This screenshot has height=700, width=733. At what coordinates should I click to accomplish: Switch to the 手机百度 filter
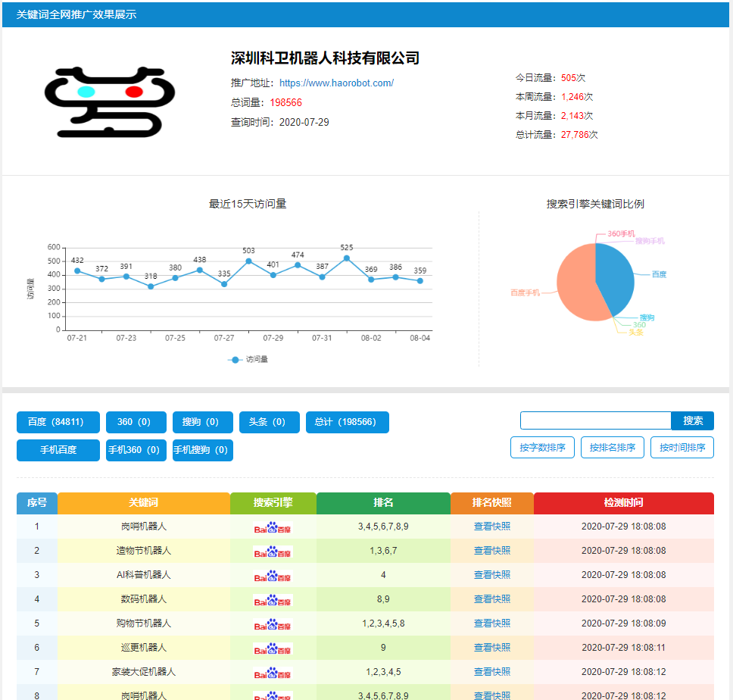click(x=57, y=450)
